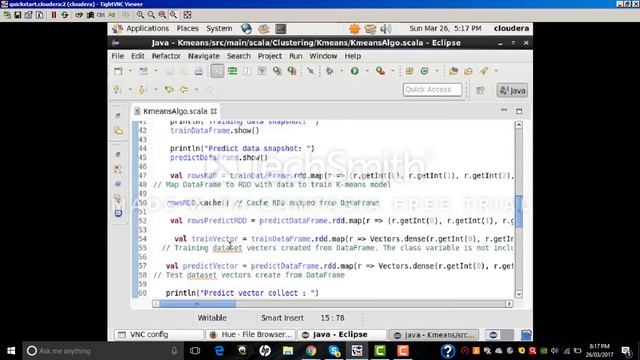Toggle the green Show Whitespace lines icon
The height and width of the screenshot is (360, 640).
click(x=232, y=71)
